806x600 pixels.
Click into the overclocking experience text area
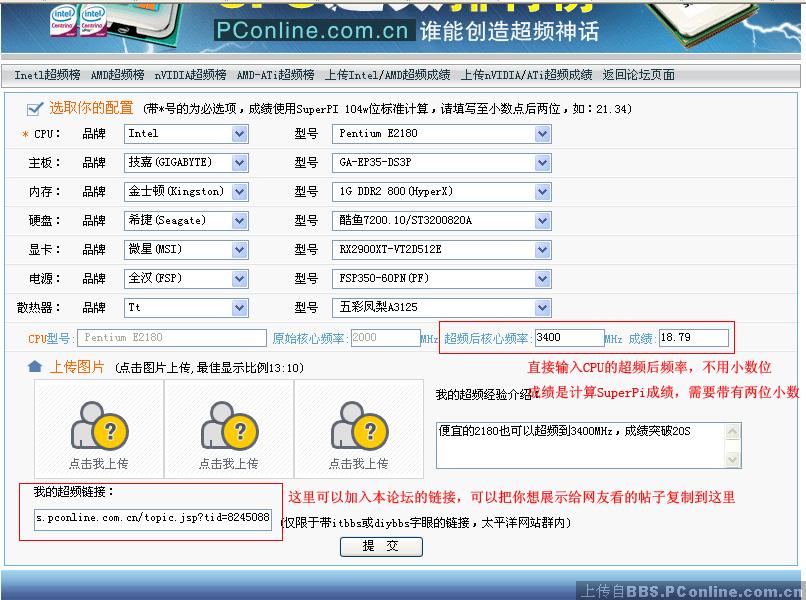[581, 445]
